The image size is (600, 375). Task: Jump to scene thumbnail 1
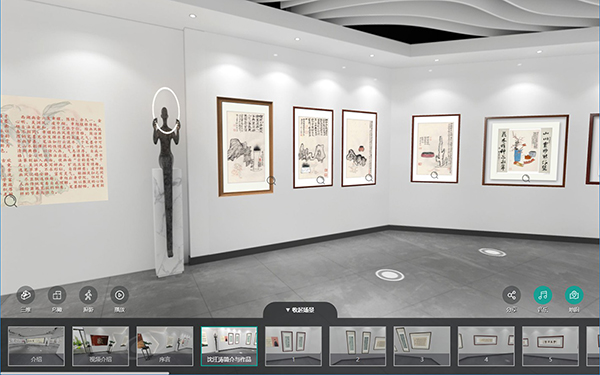click(293, 346)
